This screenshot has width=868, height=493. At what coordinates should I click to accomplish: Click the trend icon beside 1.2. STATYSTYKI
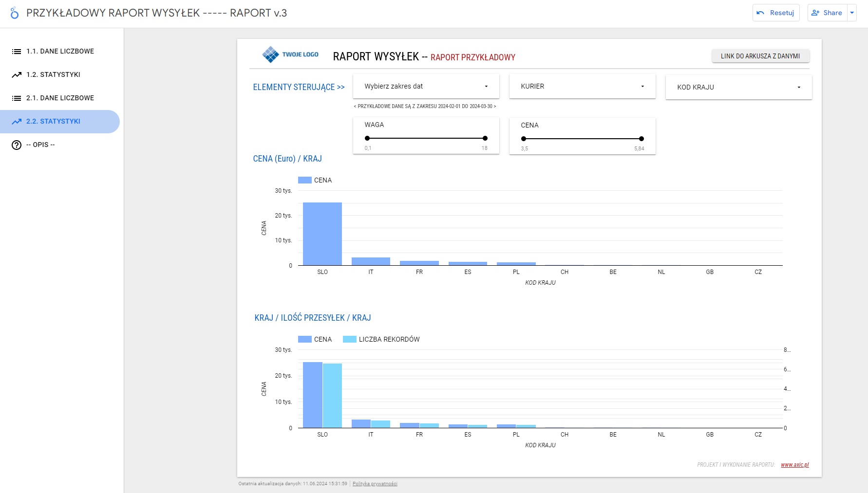[17, 74]
